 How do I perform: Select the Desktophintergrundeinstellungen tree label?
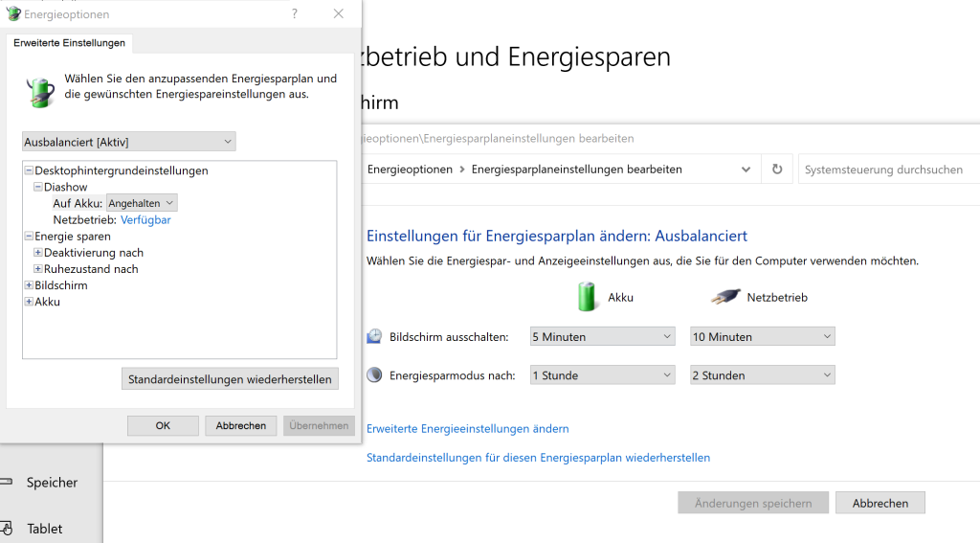pyautogui.click(x=122, y=170)
